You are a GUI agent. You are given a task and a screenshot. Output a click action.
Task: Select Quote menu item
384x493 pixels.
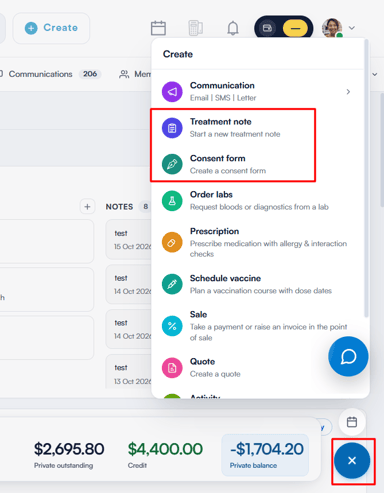click(x=257, y=367)
